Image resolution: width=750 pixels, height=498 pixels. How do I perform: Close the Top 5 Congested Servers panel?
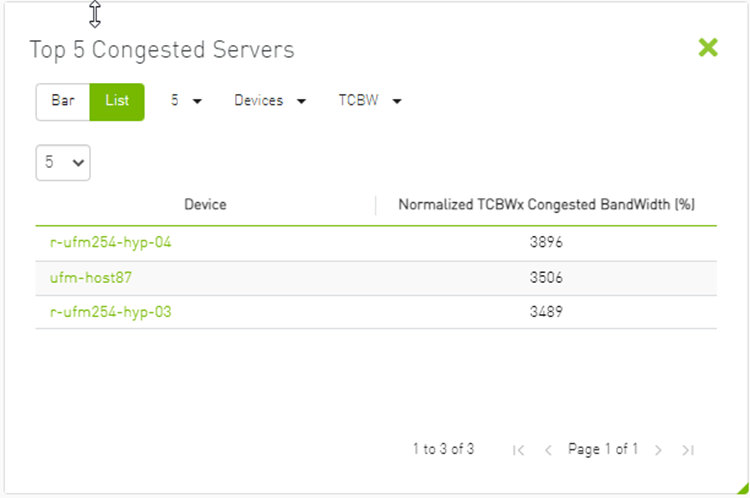708,48
